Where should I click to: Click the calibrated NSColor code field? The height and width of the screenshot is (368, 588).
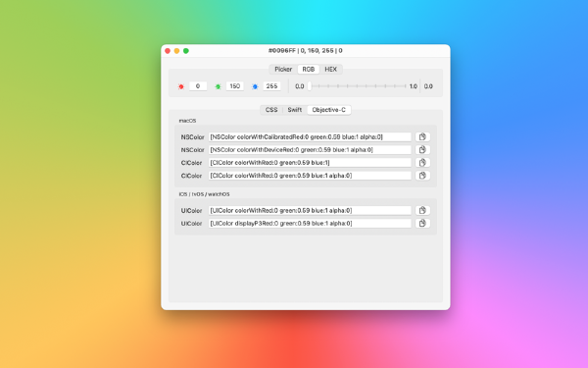310,136
